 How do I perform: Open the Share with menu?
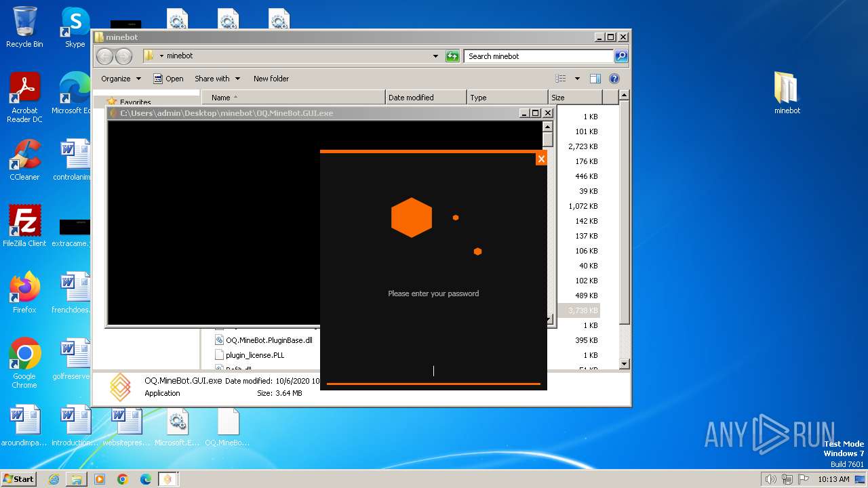point(216,79)
